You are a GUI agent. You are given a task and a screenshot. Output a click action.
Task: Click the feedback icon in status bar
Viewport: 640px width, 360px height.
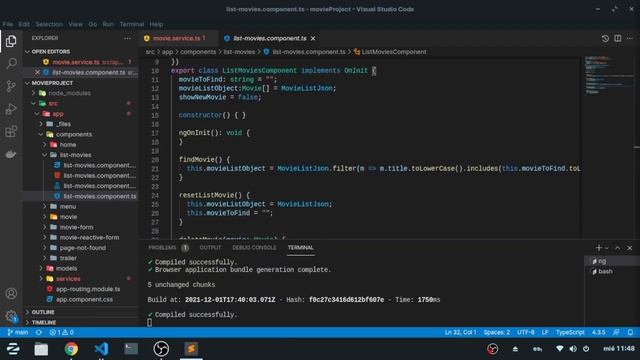[616, 332]
